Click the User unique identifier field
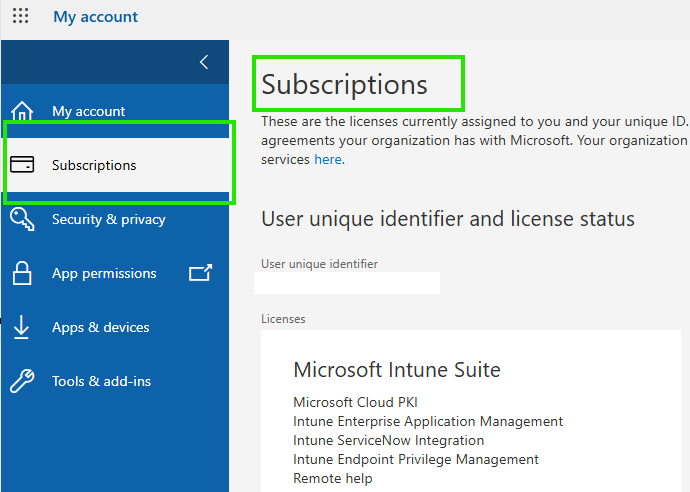The image size is (690, 492). 347,283
